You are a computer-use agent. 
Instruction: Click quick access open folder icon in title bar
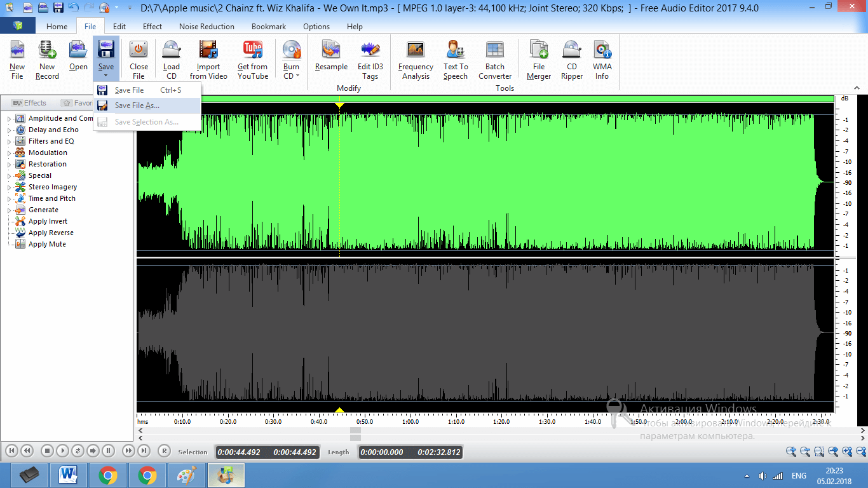[x=43, y=8]
